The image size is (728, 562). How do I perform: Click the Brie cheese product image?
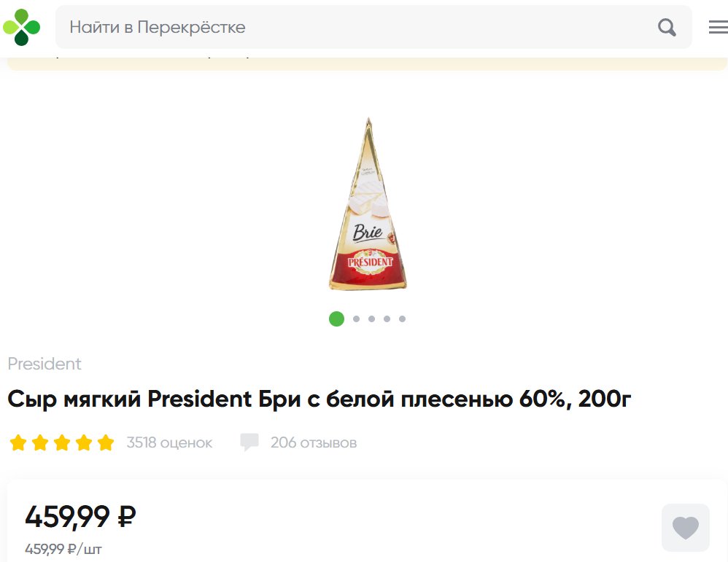coord(368,204)
